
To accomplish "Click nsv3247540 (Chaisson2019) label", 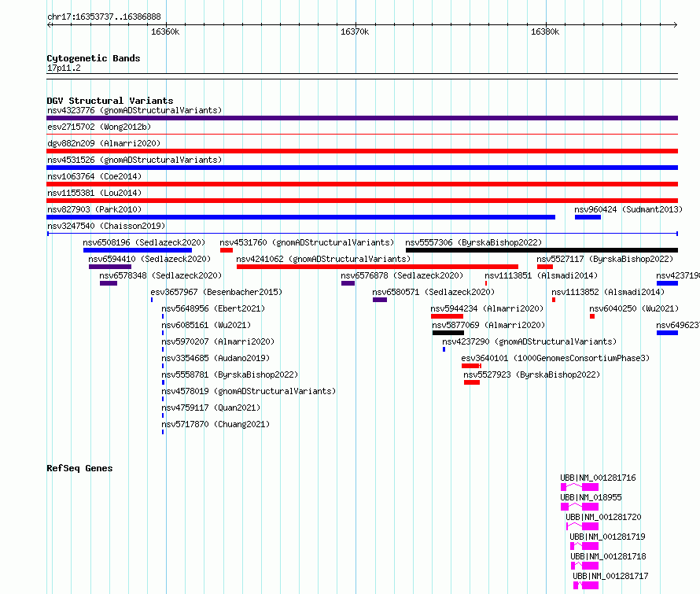I will coord(106,226).
